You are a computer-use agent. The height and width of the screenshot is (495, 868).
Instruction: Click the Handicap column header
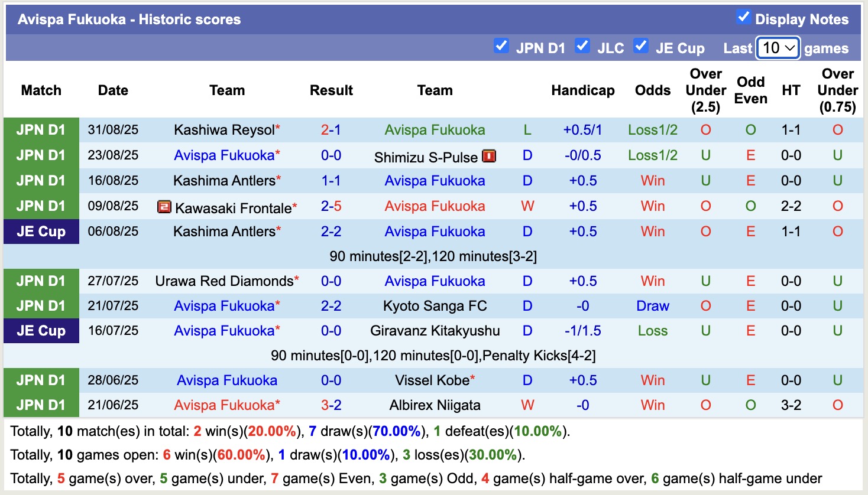click(x=583, y=90)
